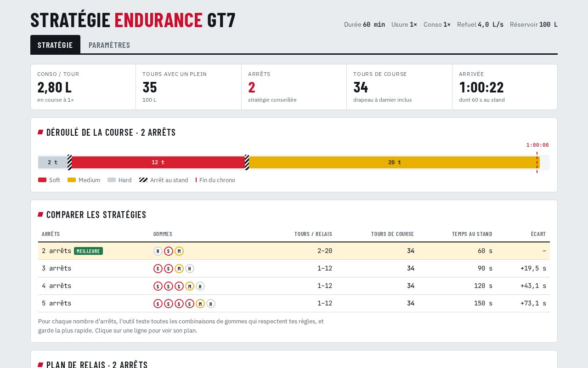Click the M tyre icon in 2 arrêts row
Image resolution: width=588 pixels, height=368 pixels.
179,251
